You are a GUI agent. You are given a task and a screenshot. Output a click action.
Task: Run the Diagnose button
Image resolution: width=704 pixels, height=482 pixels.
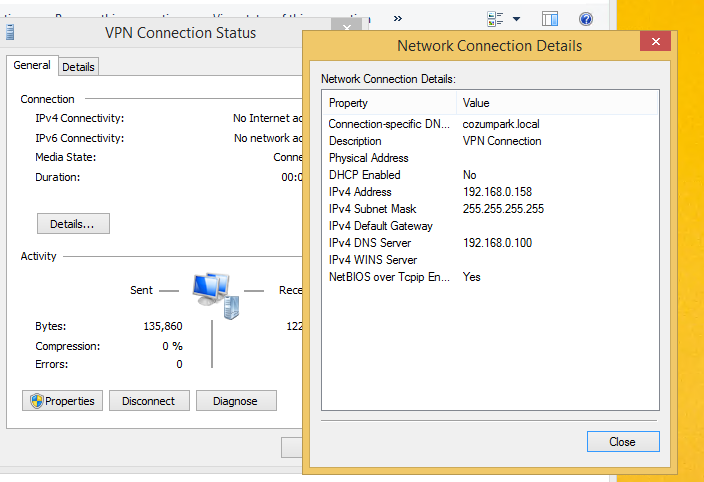[236, 401]
